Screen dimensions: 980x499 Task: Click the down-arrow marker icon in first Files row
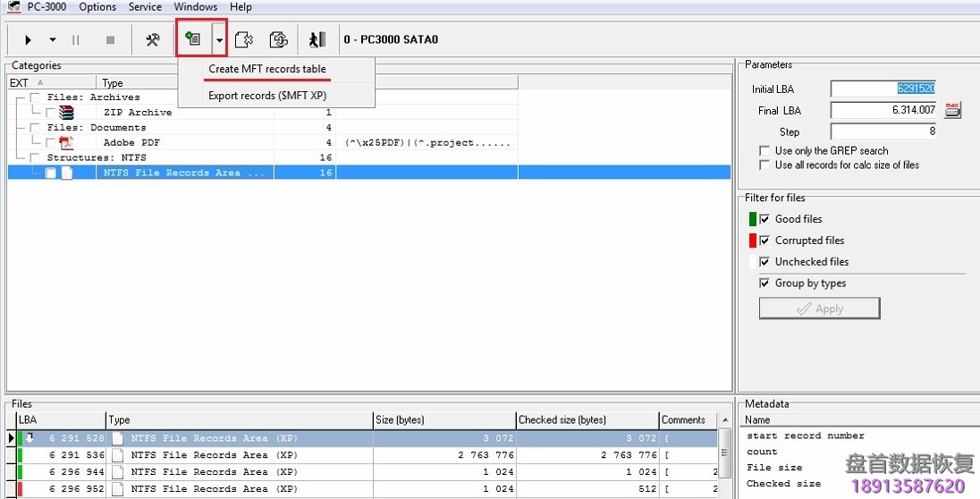point(30,438)
